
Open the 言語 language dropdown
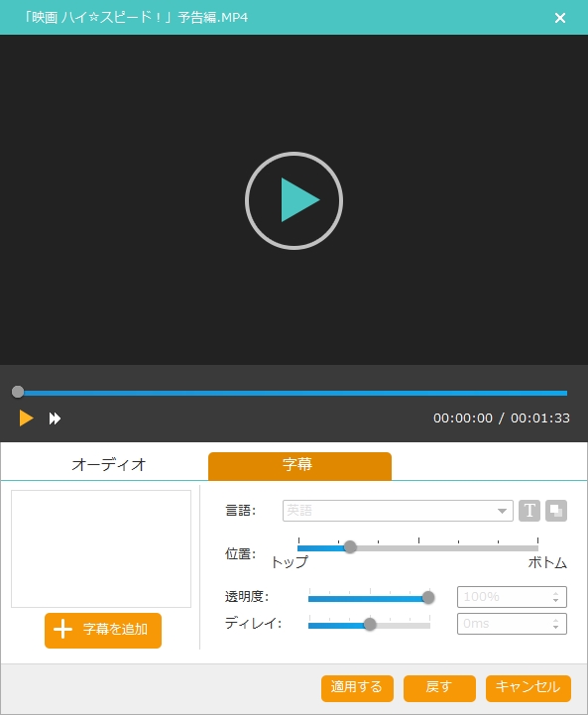398,511
